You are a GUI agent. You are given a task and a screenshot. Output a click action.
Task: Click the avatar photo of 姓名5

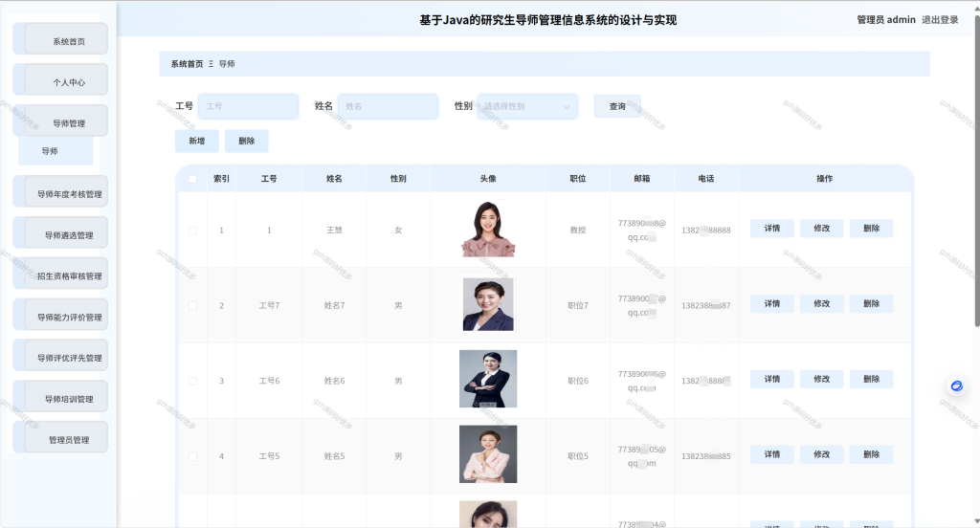[488, 454]
